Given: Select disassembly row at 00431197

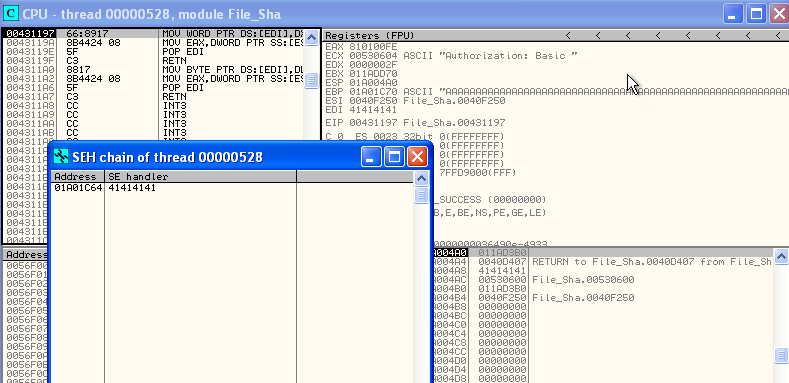Looking at the screenshot, I should tap(153, 34).
